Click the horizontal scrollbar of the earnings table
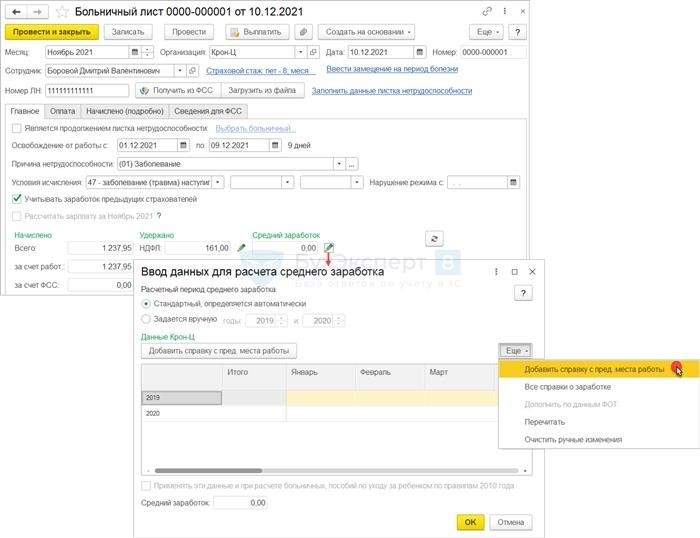The height and width of the screenshot is (538, 700). [336, 471]
